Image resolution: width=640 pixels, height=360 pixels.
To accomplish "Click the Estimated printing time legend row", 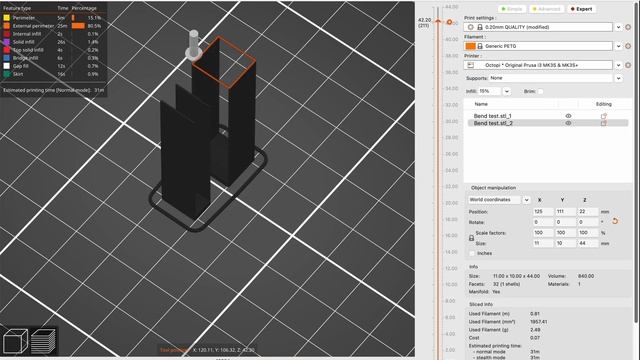I will tap(53, 90).
